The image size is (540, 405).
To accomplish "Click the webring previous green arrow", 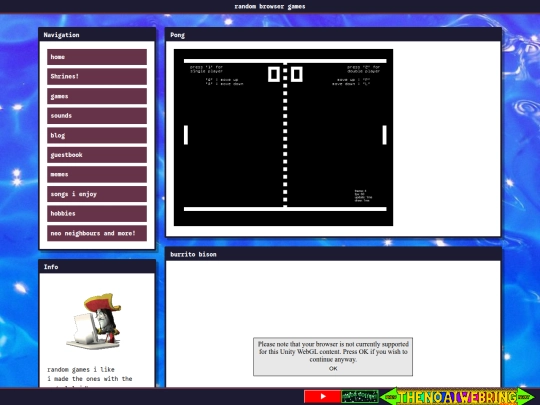I will coord(389,396).
